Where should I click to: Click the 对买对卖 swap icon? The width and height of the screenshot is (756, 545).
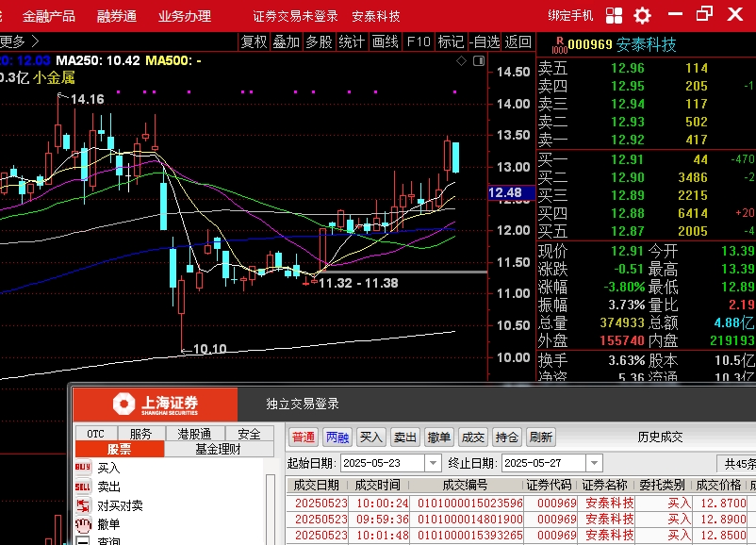(x=83, y=505)
